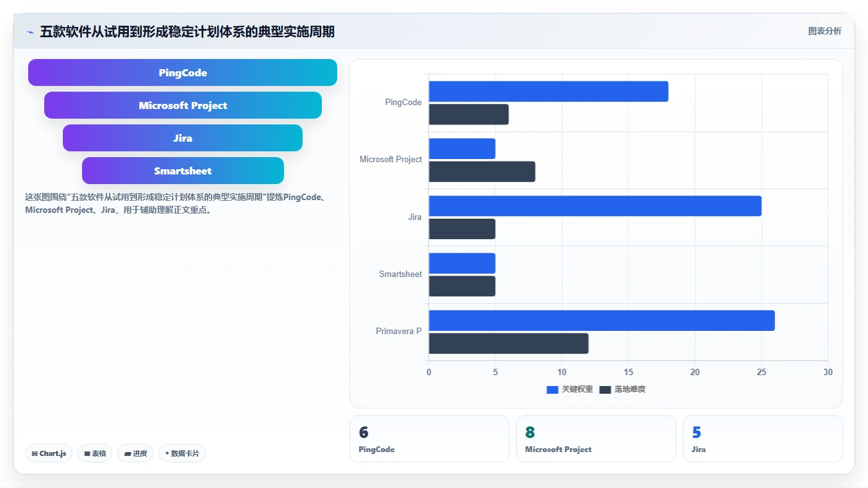Open the Microsoft Project data card showing 8
Screen dimensions: 868x488
(x=596, y=439)
